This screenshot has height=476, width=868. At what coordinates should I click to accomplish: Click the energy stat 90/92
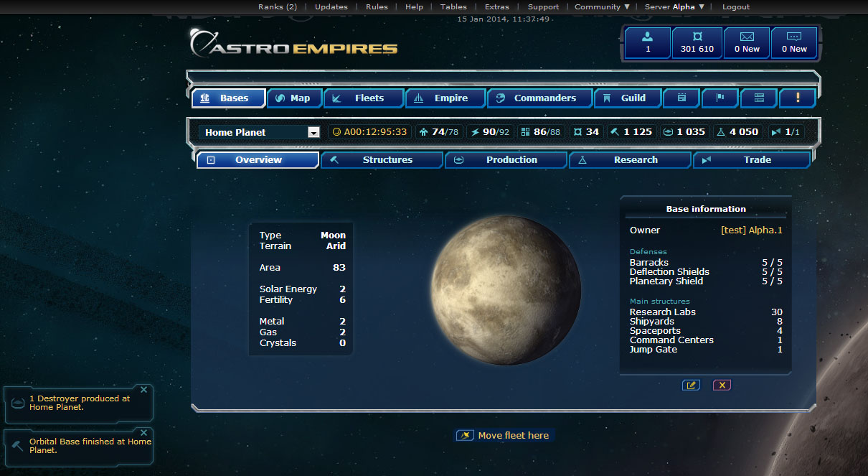coord(489,132)
